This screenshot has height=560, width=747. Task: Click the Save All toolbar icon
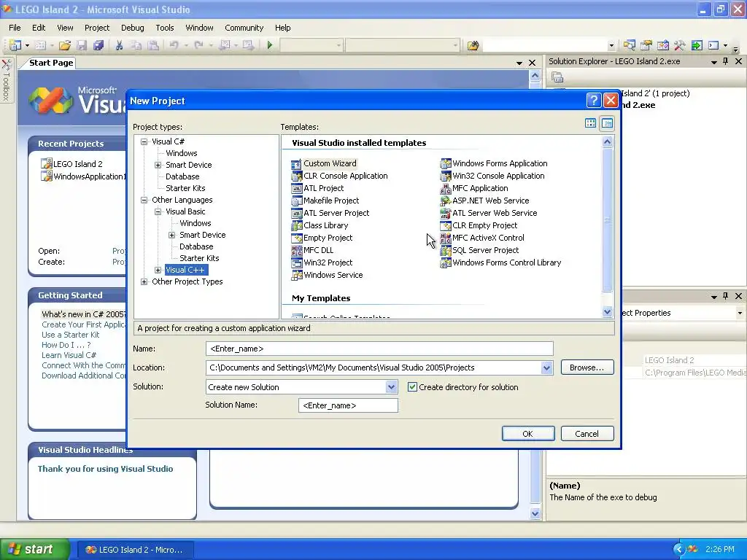pyautogui.click(x=98, y=45)
